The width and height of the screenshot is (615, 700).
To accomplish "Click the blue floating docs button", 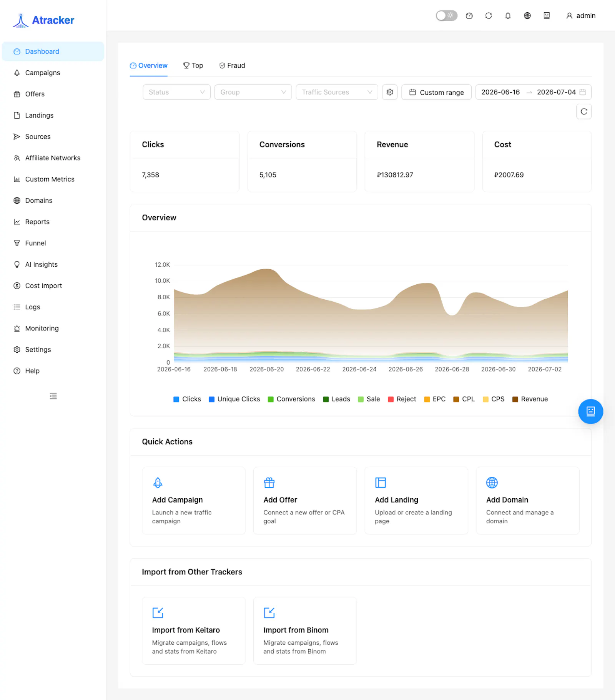I will (590, 411).
